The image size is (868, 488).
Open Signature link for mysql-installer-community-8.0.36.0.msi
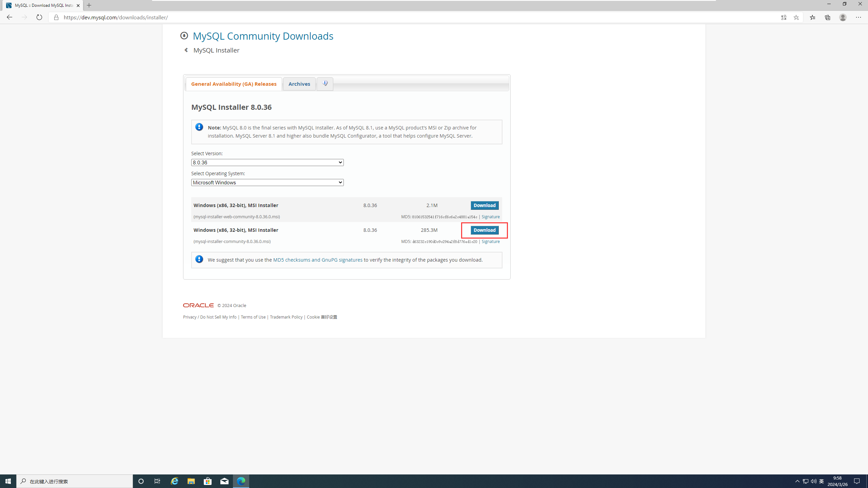click(491, 241)
